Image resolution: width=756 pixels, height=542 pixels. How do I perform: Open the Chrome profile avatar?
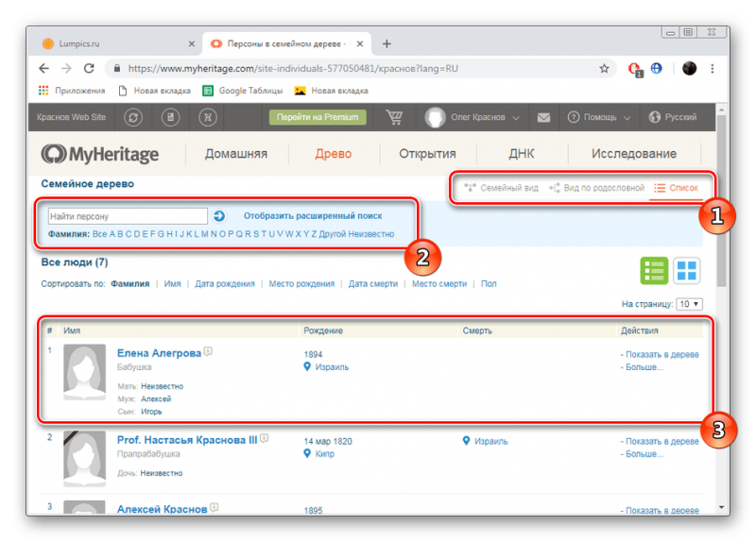[690, 68]
